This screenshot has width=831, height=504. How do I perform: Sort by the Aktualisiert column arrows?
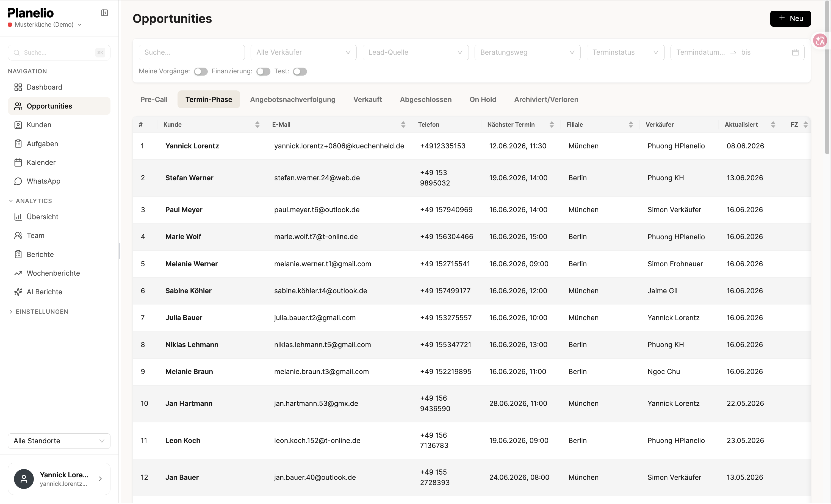pyautogui.click(x=773, y=125)
